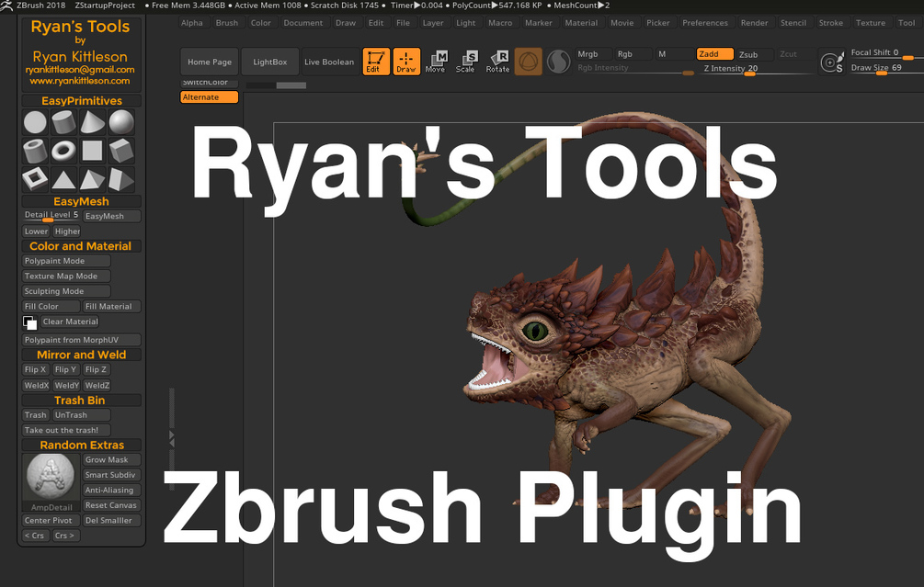Select the Scale tool icon
The width and height of the screenshot is (924, 587).
click(467, 62)
